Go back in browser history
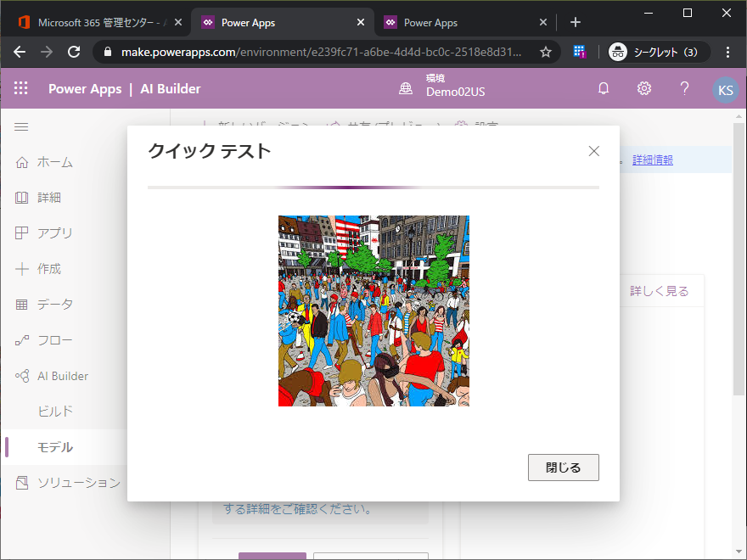Image resolution: width=747 pixels, height=560 pixels. pyautogui.click(x=20, y=52)
